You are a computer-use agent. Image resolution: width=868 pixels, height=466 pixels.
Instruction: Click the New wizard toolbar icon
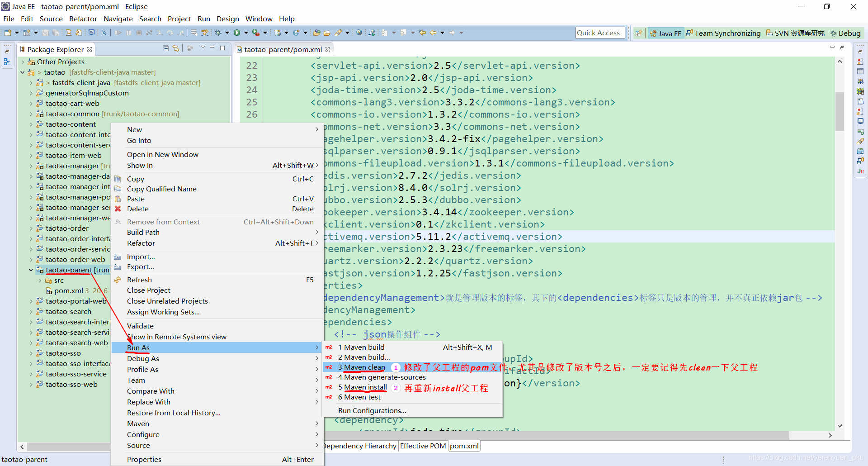pyautogui.click(x=8, y=33)
